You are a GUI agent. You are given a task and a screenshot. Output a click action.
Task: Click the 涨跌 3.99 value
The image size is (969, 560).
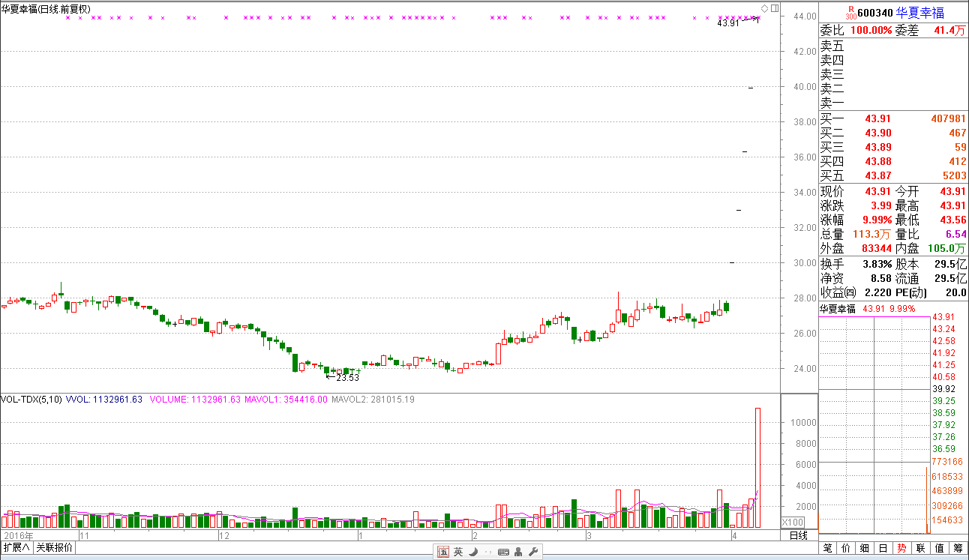click(x=880, y=205)
